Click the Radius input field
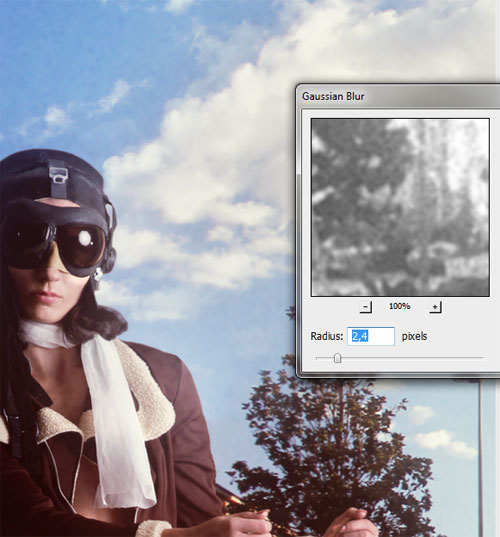 point(371,336)
